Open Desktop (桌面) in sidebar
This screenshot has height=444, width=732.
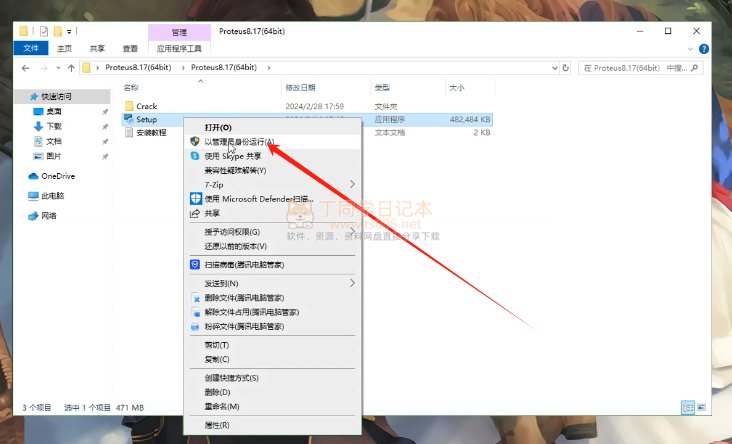coord(54,112)
